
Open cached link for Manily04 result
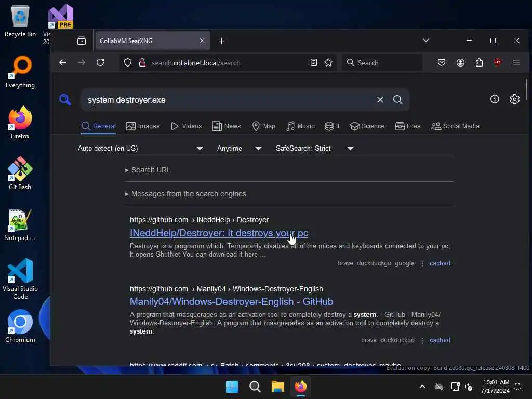[440, 340]
